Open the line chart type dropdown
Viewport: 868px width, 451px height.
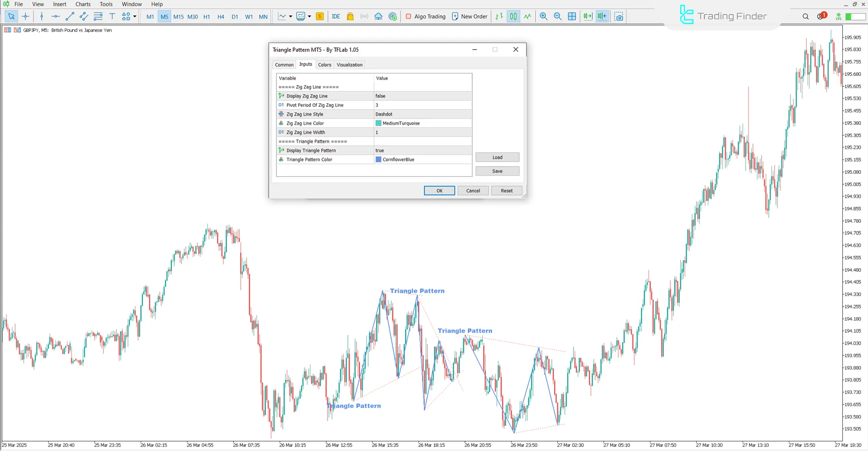tap(289, 16)
